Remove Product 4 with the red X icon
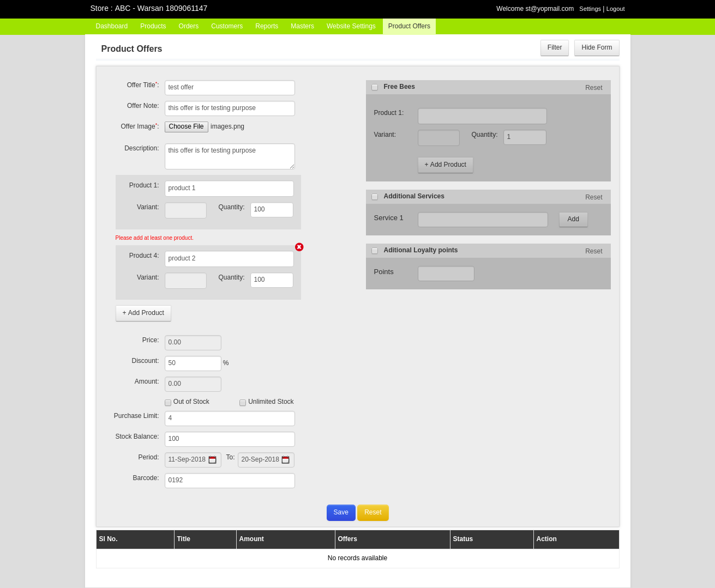 (x=299, y=247)
